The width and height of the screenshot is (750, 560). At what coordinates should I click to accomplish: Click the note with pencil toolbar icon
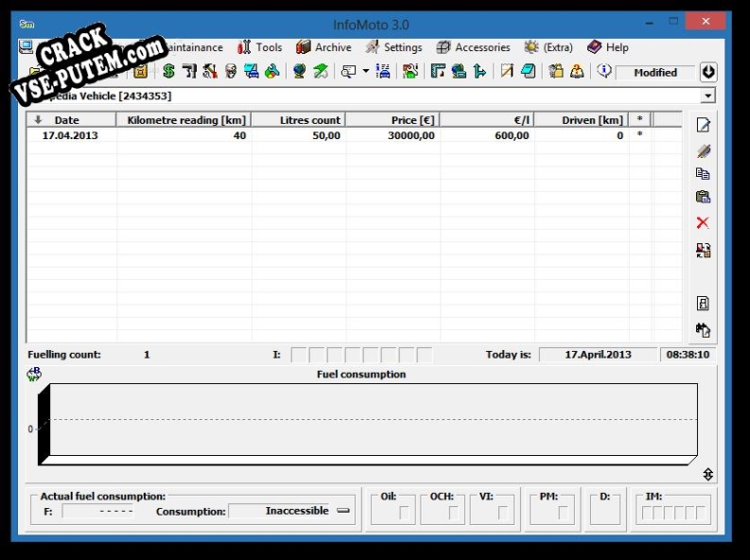click(x=507, y=72)
